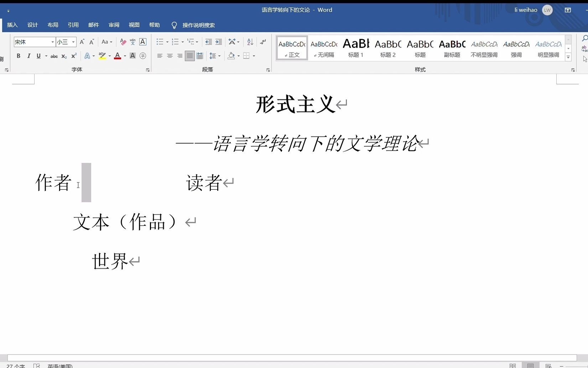The image size is (588, 368).
Task: Decrease font size with shrink font icon
Action: pos(92,42)
